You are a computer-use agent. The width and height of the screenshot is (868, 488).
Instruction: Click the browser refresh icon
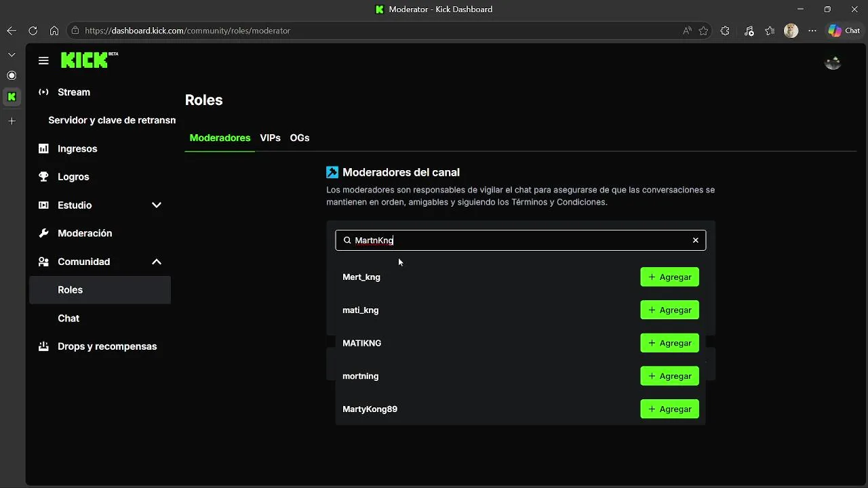[33, 30]
